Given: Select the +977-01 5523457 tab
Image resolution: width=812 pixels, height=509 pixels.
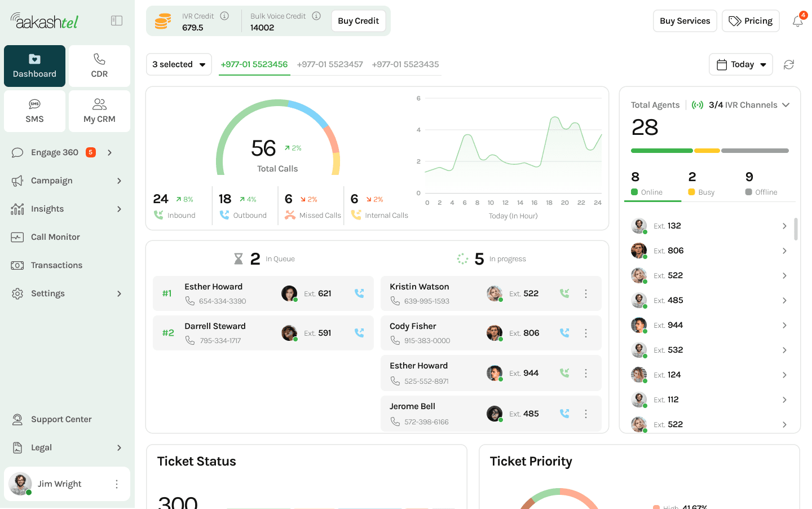Looking at the screenshot, I should tap(330, 64).
